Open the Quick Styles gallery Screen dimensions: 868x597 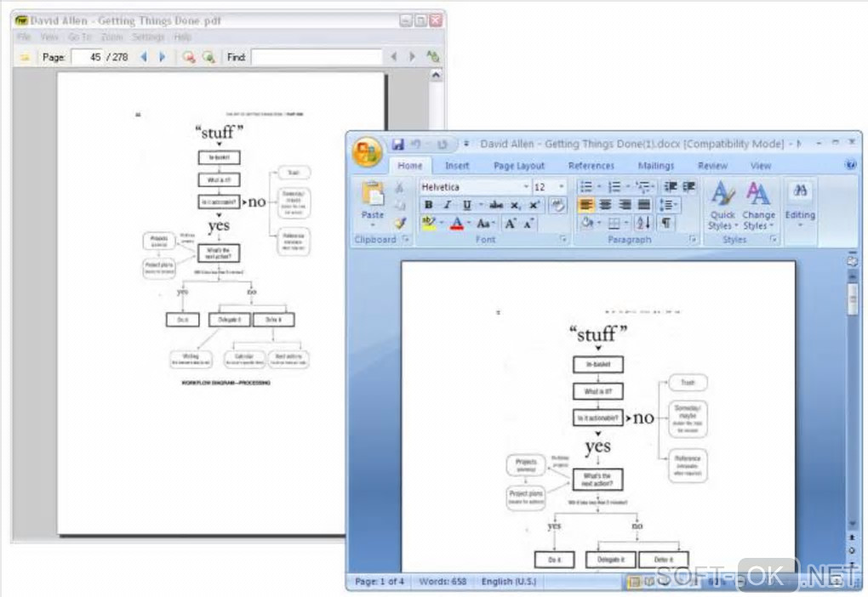point(722,206)
